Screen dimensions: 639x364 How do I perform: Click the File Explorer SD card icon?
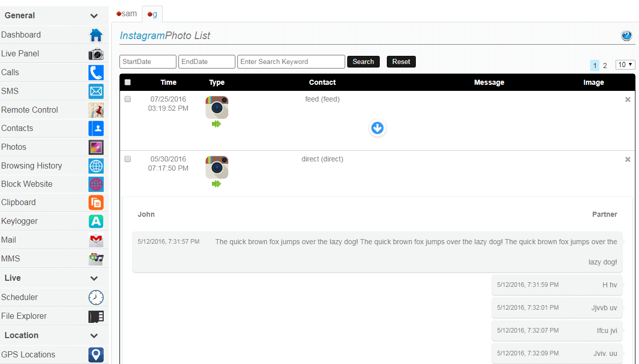click(x=96, y=316)
